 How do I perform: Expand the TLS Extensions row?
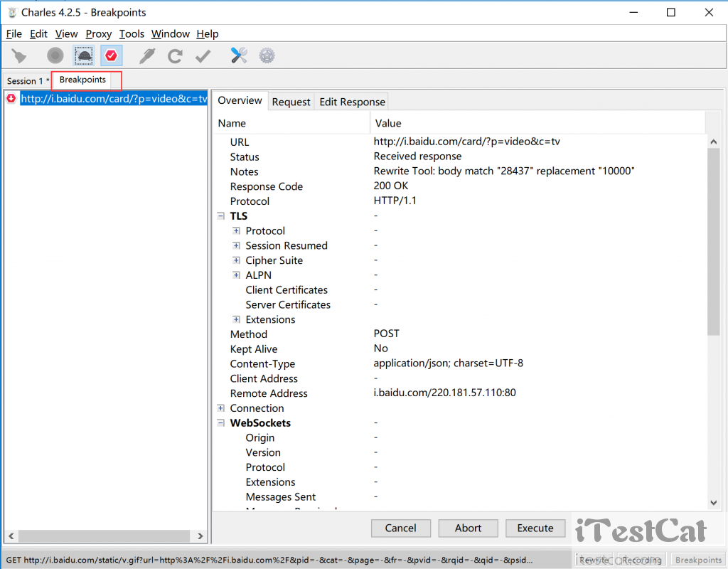click(236, 319)
